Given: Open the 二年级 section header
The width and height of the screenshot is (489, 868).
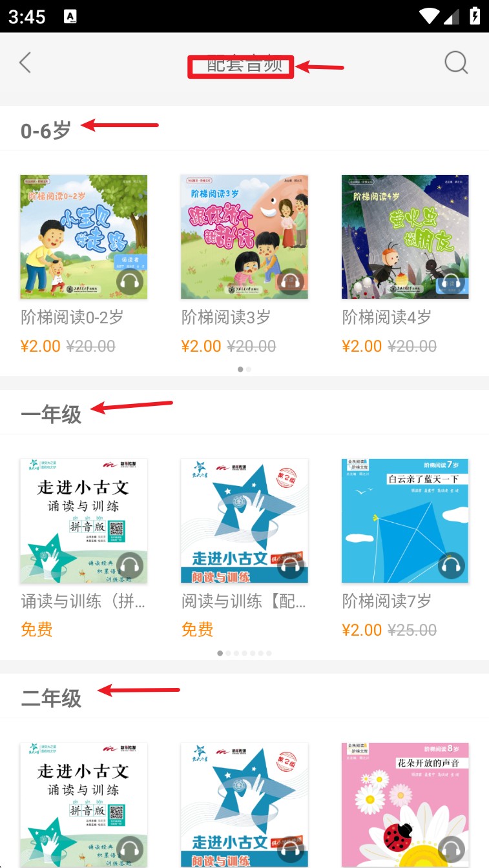Looking at the screenshot, I should (x=51, y=698).
